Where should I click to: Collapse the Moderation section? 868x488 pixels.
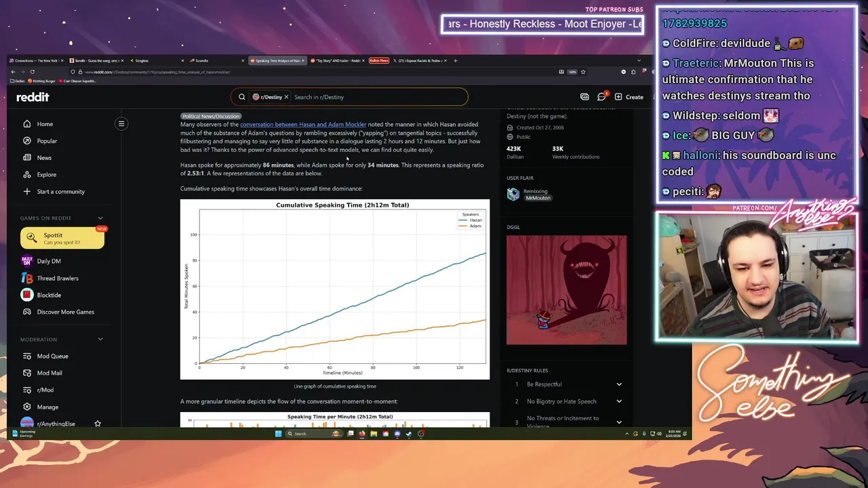click(100, 340)
